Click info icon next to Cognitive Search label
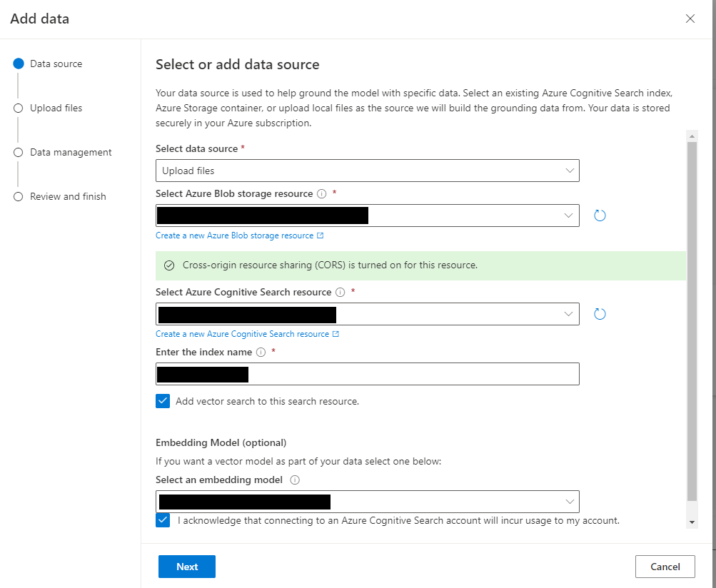Image resolution: width=716 pixels, height=588 pixels. click(x=340, y=292)
